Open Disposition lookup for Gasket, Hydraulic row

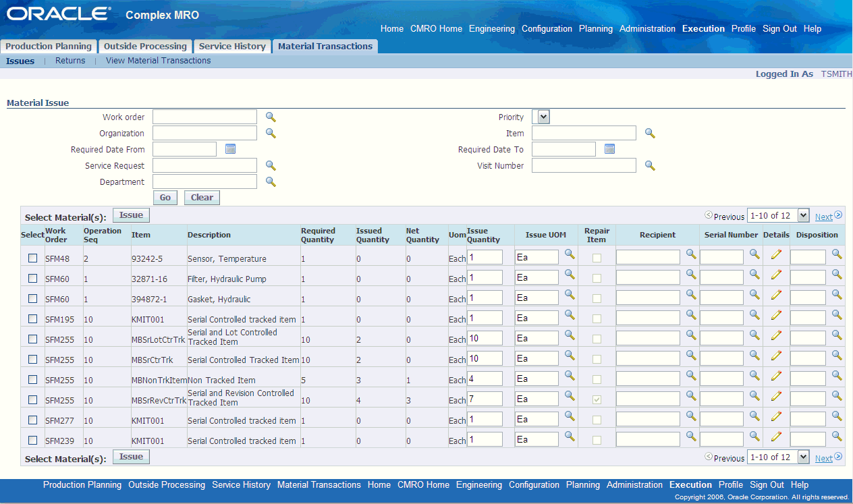(x=837, y=295)
